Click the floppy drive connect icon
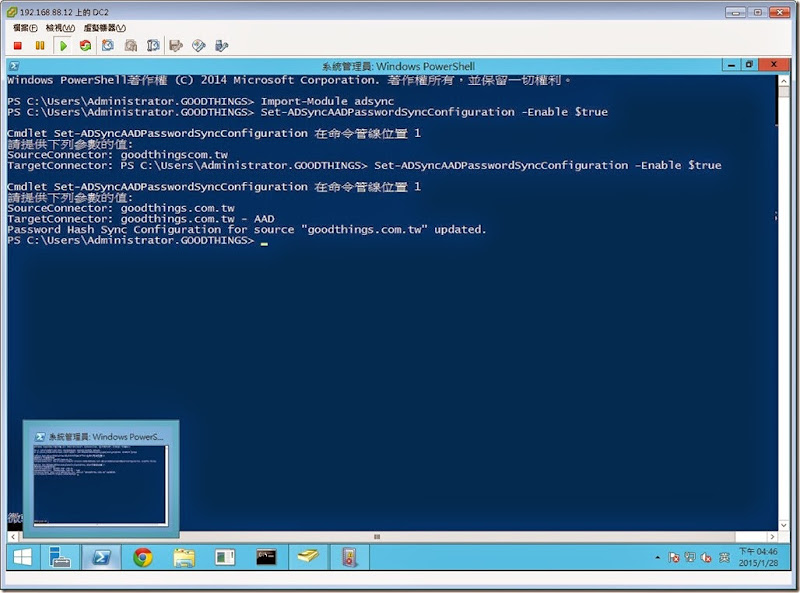 [176, 46]
